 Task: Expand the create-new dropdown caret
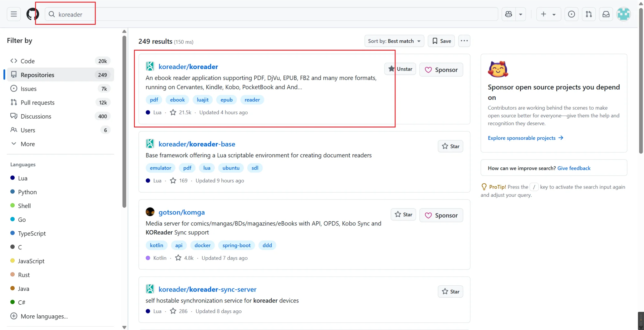[x=554, y=14]
